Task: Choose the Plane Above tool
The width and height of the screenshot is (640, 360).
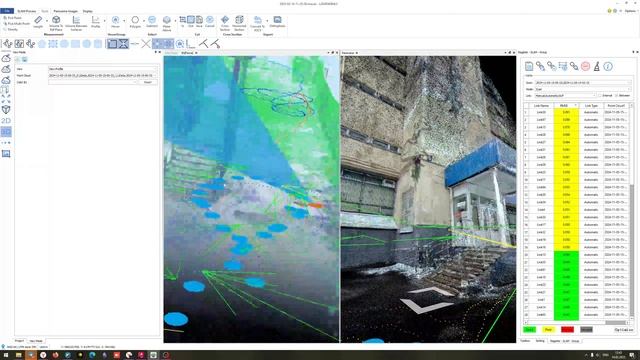Action: coord(167,23)
